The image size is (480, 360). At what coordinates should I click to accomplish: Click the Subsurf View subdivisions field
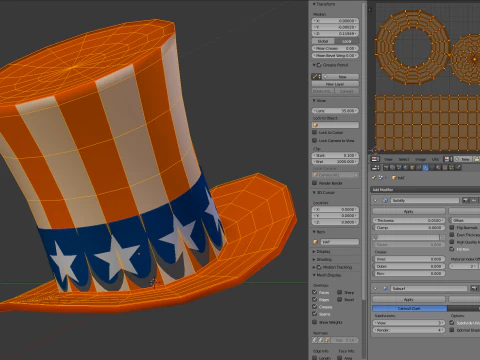(x=409, y=323)
